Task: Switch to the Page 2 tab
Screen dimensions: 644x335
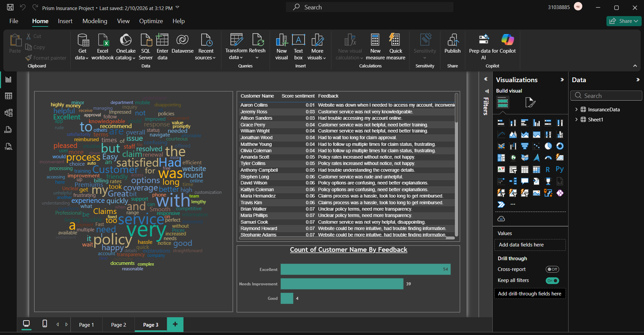Action: (x=118, y=325)
